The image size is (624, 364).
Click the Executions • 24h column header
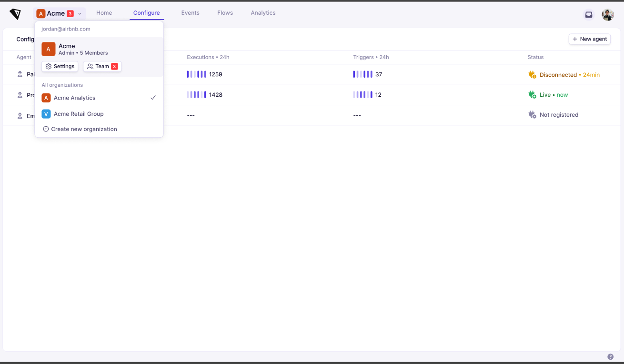(208, 57)
